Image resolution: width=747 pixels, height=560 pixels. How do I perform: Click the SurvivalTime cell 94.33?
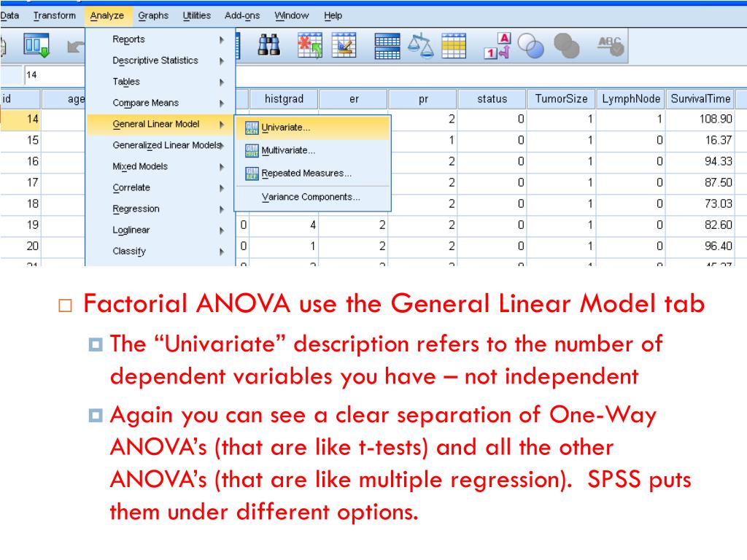point(700,161)
